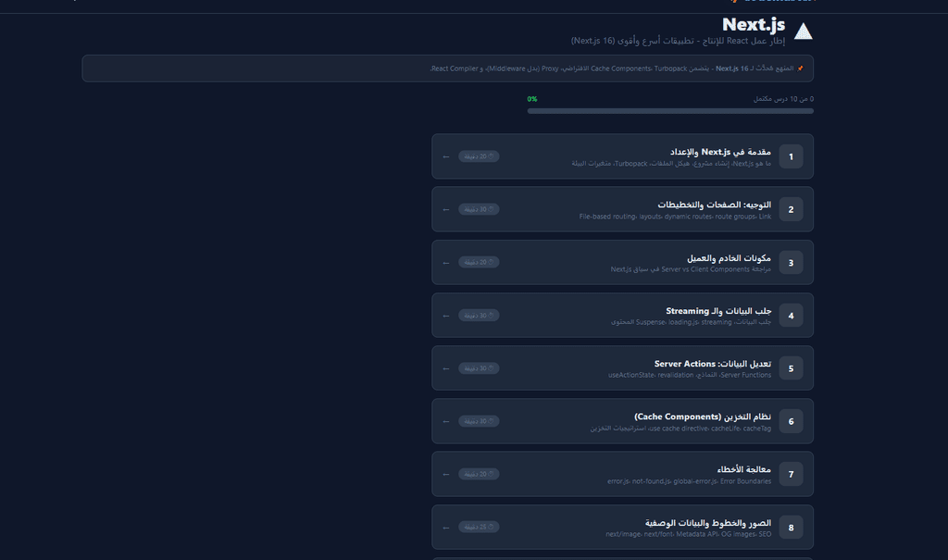Click the arrow icon on lesson 8 card
Image resolution: width=948 pixels, height=560 pixels.
pyautogui.click(x=446, y=528)
